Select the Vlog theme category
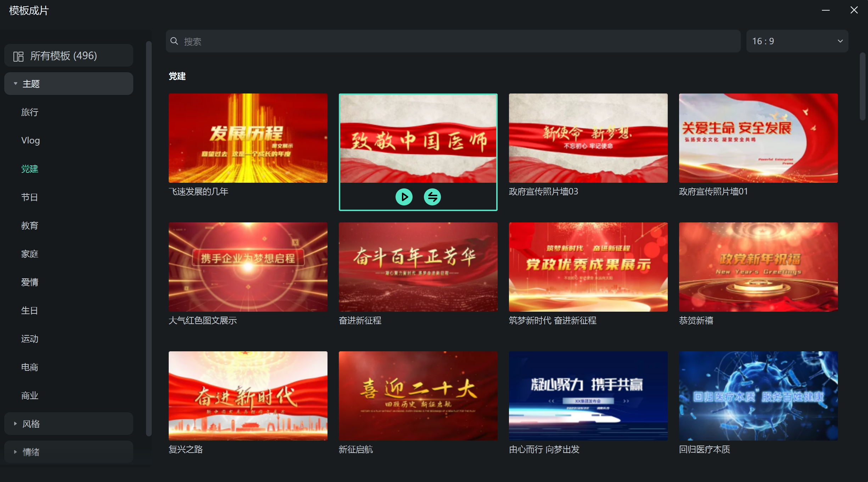868x482 pixels. [x=30, y=141]
